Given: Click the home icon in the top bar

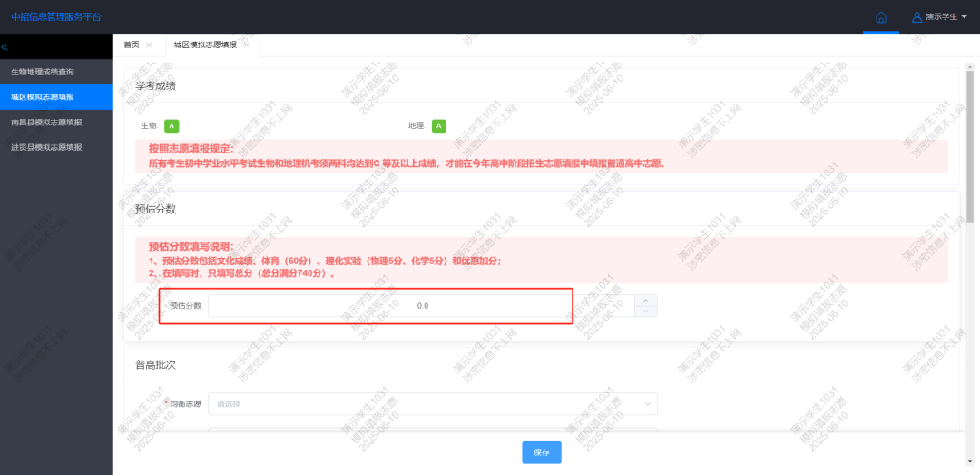Looking at the screenshot, I should (881, 17).
